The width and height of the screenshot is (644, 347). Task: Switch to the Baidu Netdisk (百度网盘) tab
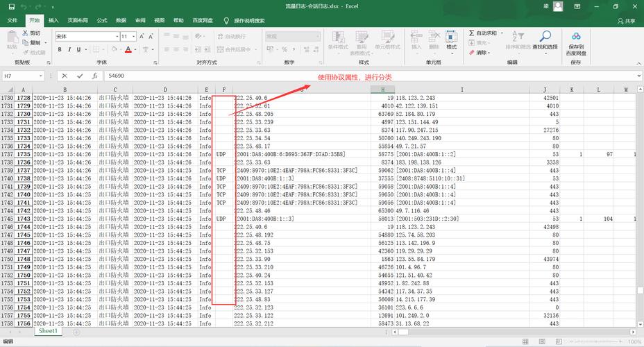point(203,21)
